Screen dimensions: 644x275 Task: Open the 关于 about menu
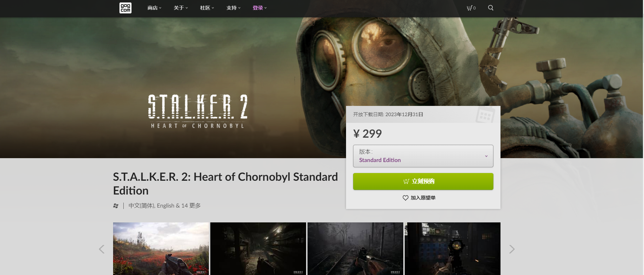180,8
